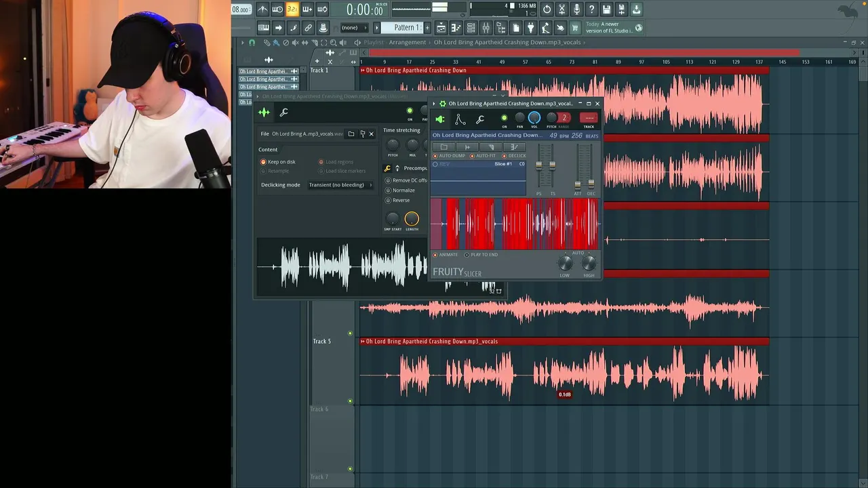Open the playlist menu arrow at far left
This screenshot has width=868, height=488.
(x=242, y=42)
